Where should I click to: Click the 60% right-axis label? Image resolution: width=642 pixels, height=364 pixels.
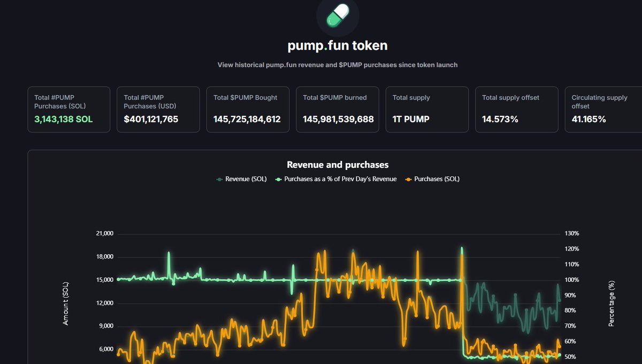tap(570, 342)
